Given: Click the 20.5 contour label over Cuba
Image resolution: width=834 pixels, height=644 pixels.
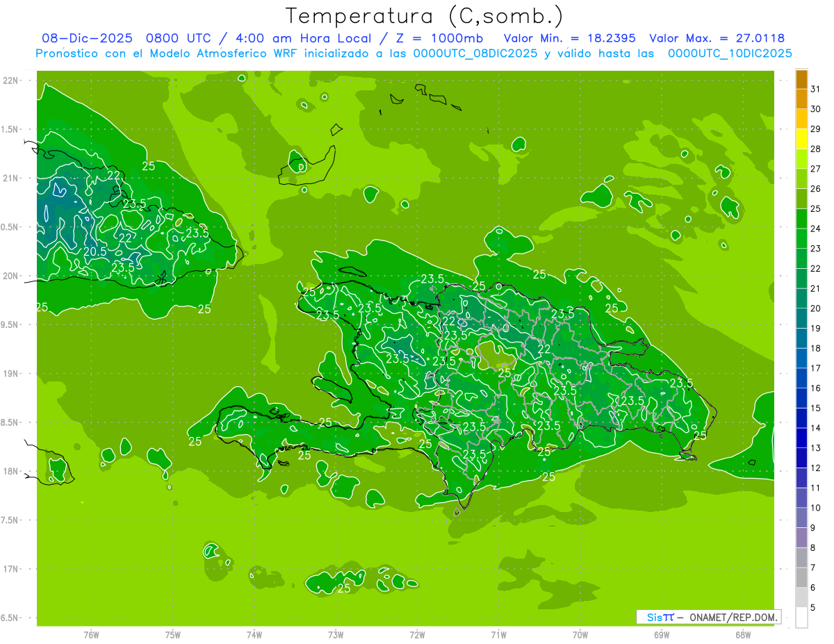Looking at the screenshot, I should tap(95, 251).
